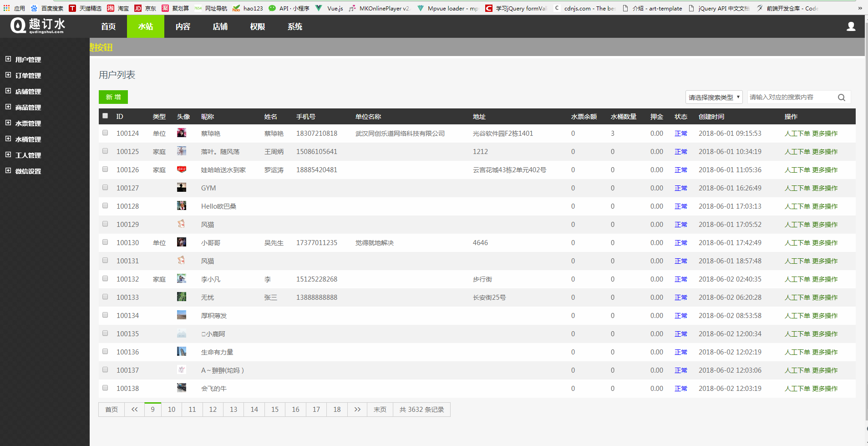Click avatar of user Hello欧巴桑
Screen dimensions: 868x446
click(181, 206)
